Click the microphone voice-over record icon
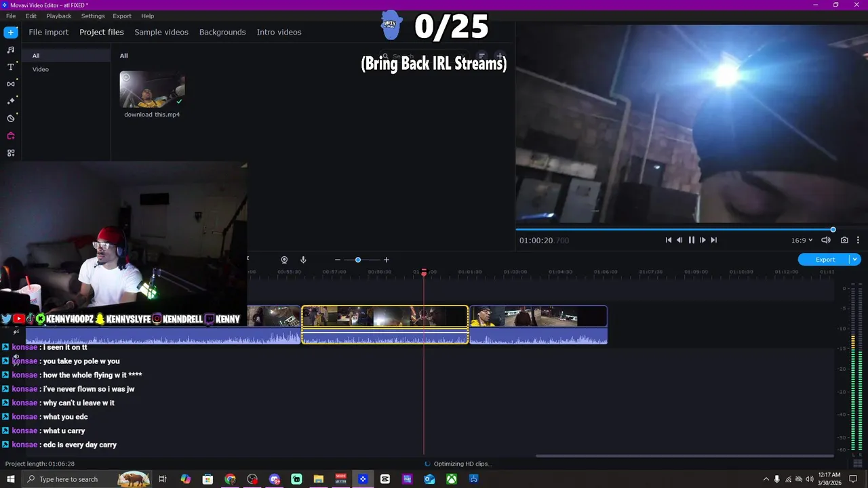 point(303,260)
